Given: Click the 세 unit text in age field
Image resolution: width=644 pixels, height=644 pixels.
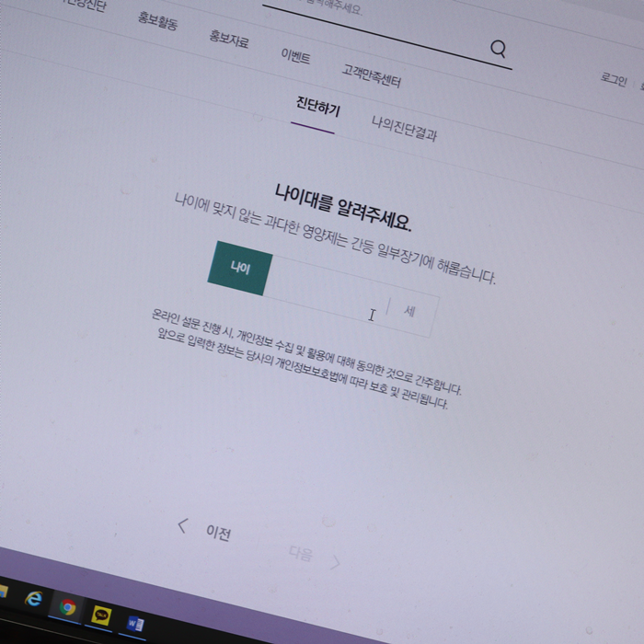Looking at the screenshot, I should click(409, 311).
